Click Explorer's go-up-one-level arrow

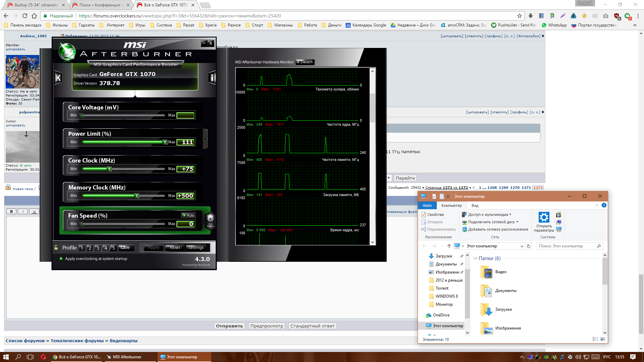point(449,246)
